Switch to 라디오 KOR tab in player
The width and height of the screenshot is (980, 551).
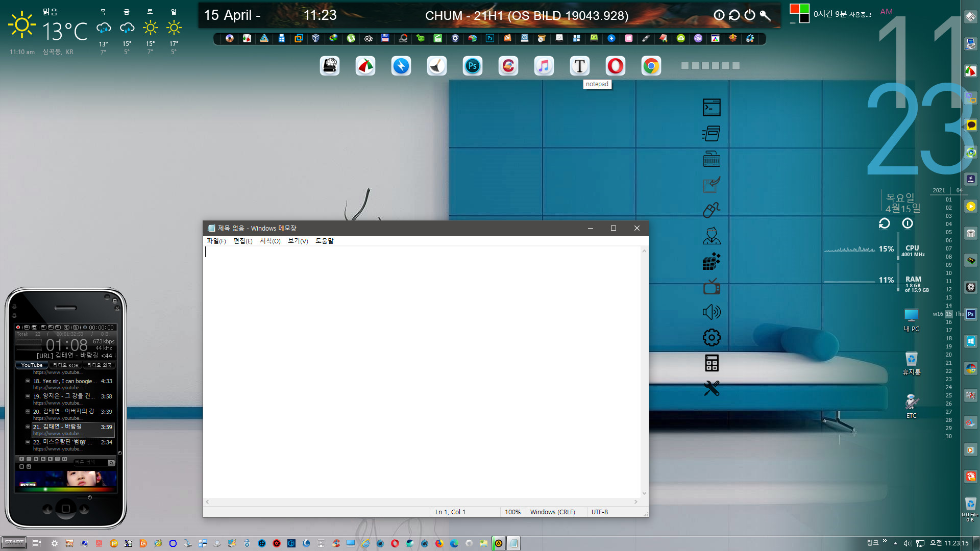[66, 365]
